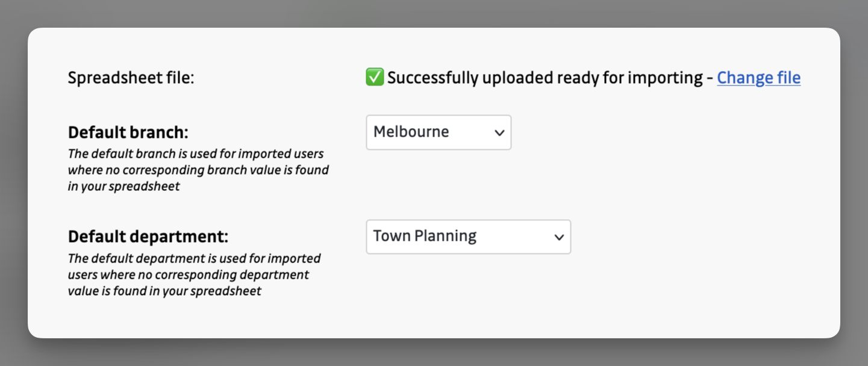868x366 pixels.
Task: Click the 'Default branch:' bold label
Action: [x=128, y=132]
